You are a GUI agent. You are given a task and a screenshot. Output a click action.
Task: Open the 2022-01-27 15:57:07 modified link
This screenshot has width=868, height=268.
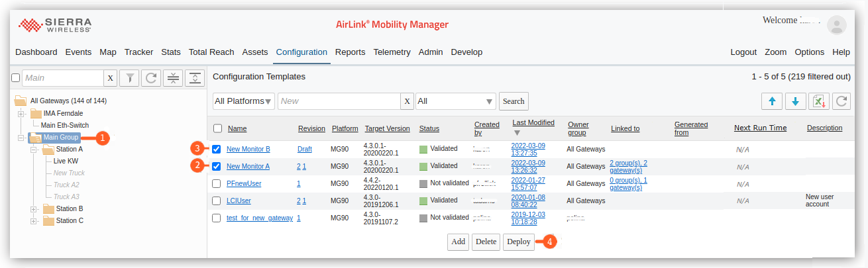click(x=528, y=183)
